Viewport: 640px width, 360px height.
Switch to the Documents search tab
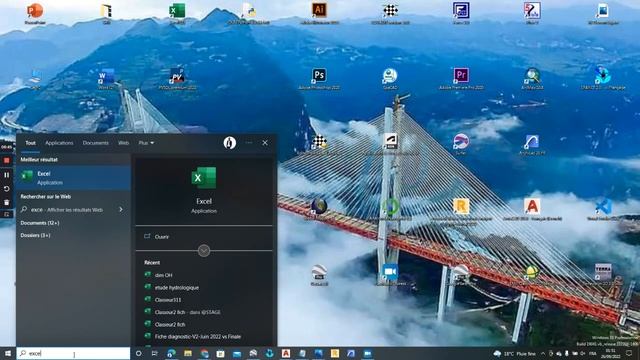click(96, 143)
